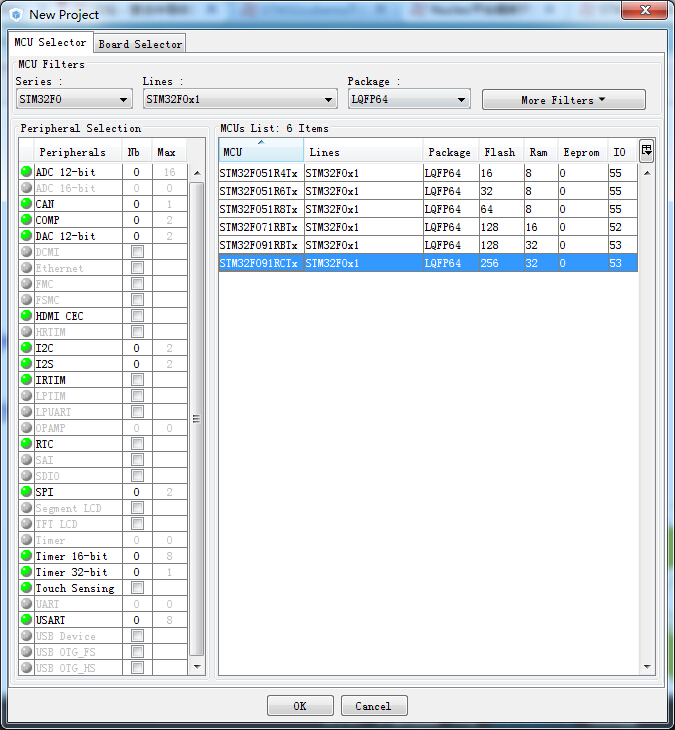
Task: Sort list by Ram column header
Action: [x=541, y=152]
